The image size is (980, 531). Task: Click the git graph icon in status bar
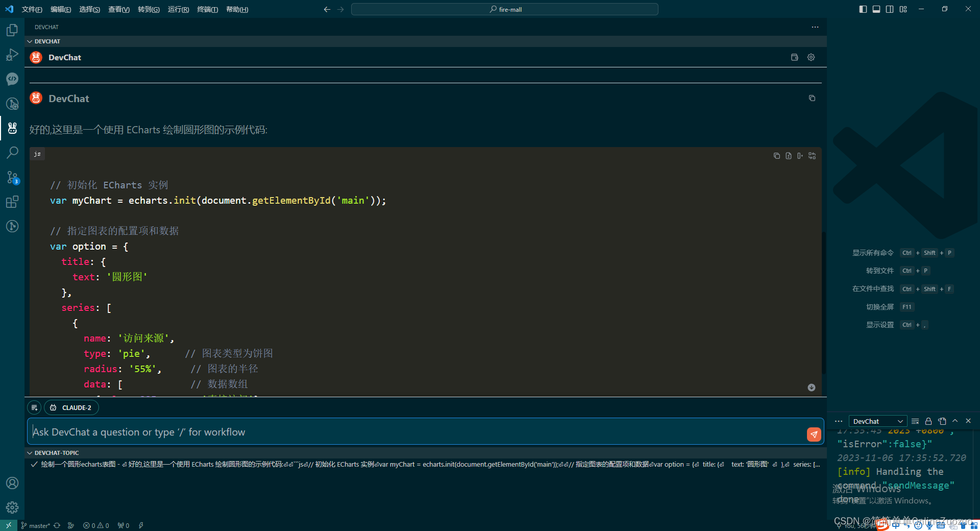(71, 525)
